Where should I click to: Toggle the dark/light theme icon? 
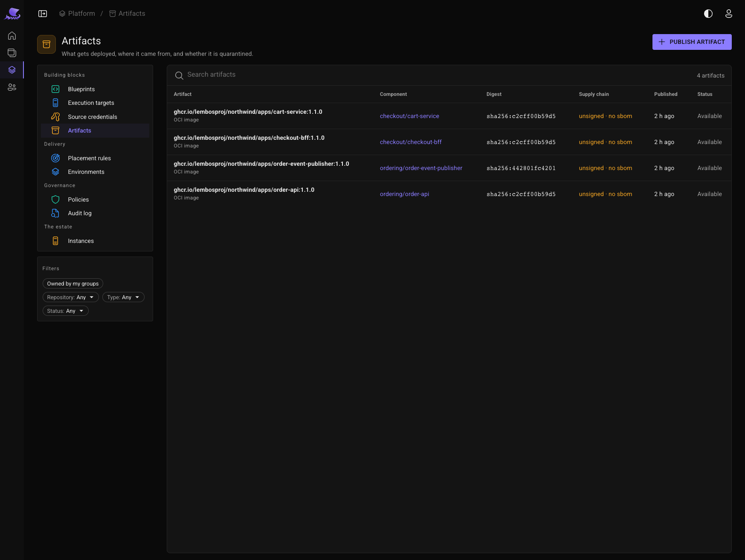708,14
